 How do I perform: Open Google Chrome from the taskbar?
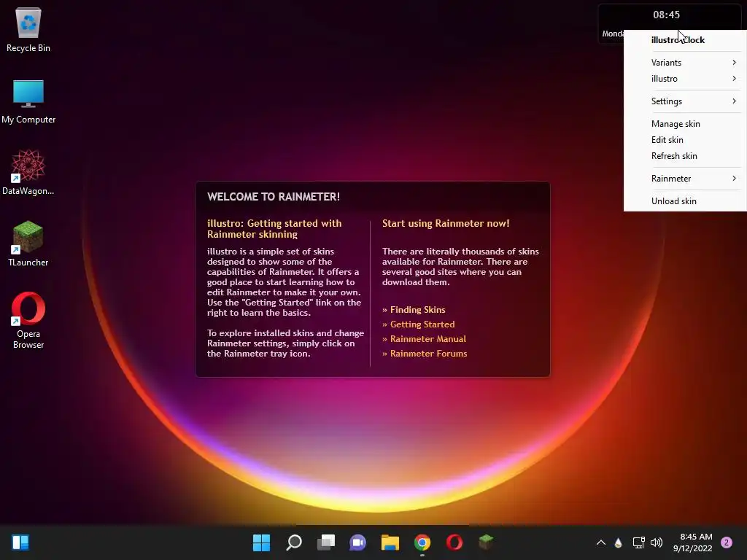(422, 542)
